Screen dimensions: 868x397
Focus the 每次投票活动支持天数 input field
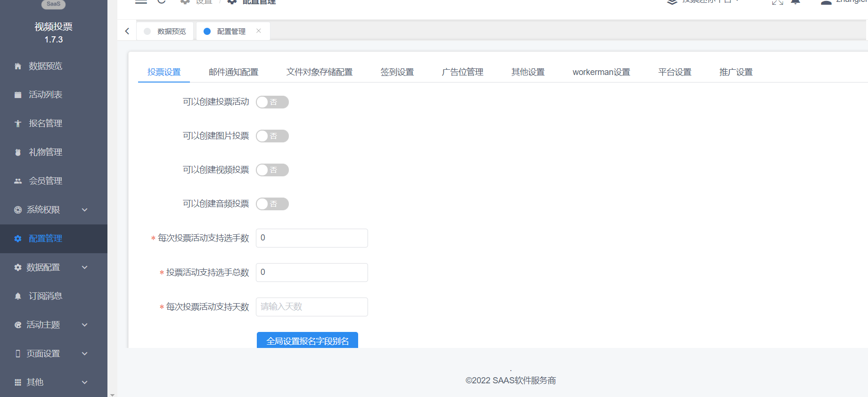click(x=311, y=307)
